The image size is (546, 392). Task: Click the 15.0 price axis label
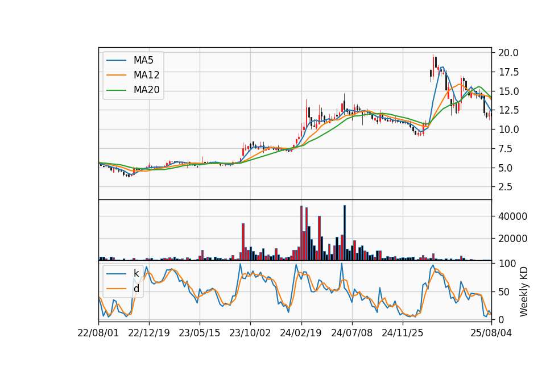click(508, 91)
